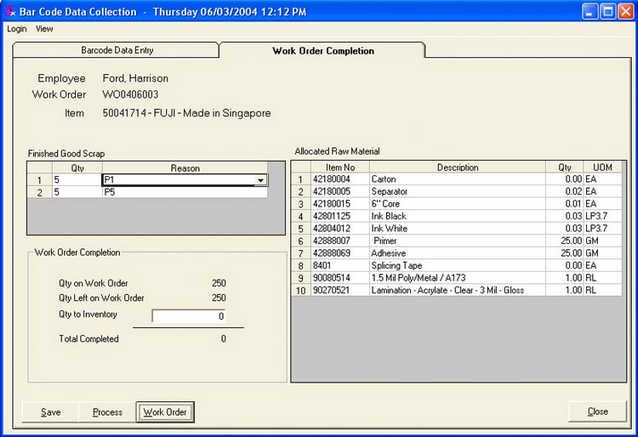Click the Close button at bottom right

tap(597, 412)
